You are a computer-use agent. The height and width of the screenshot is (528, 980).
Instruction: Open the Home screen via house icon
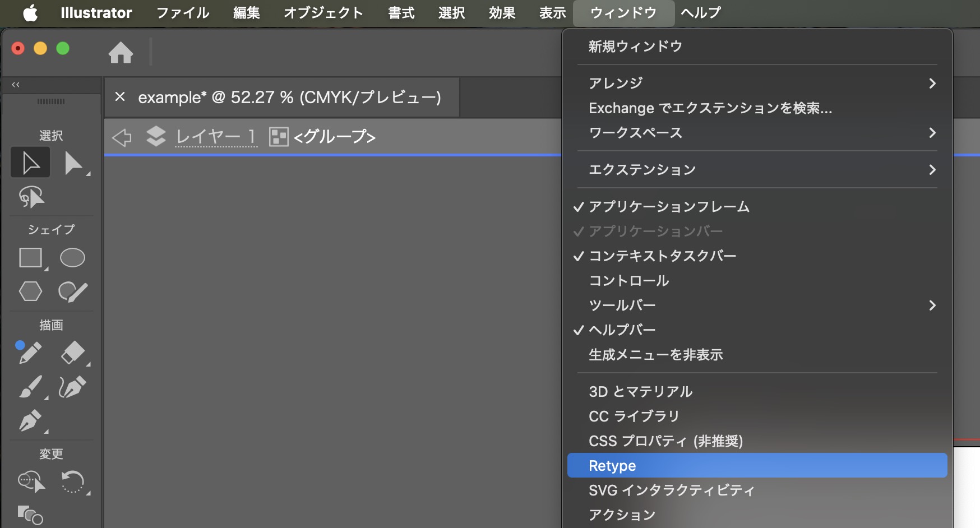(121, 52)
